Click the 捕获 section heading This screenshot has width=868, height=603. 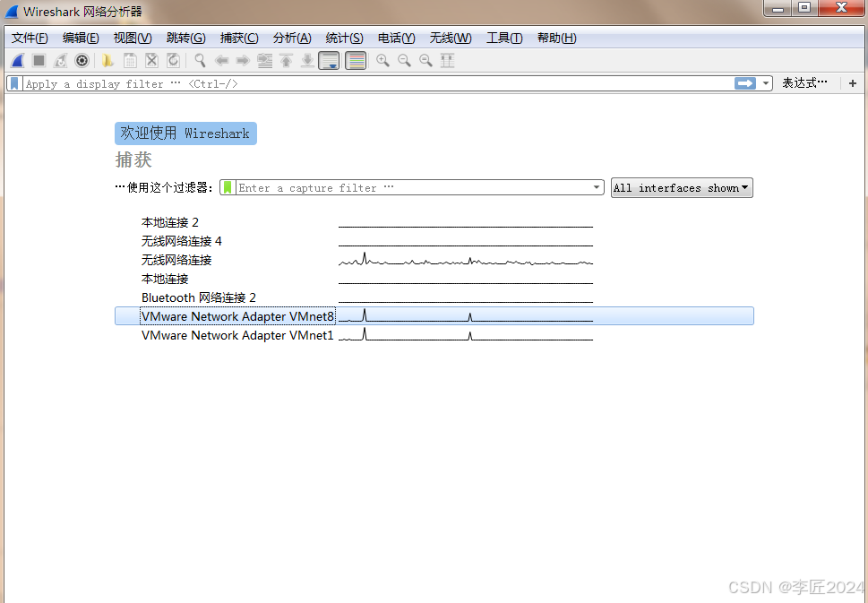coord(133,160)
